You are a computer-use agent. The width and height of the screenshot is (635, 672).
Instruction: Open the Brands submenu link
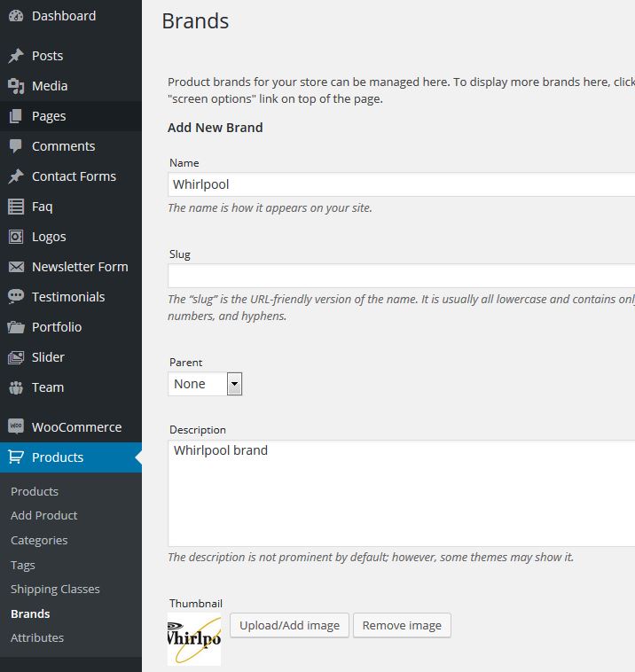click(30, 613)
